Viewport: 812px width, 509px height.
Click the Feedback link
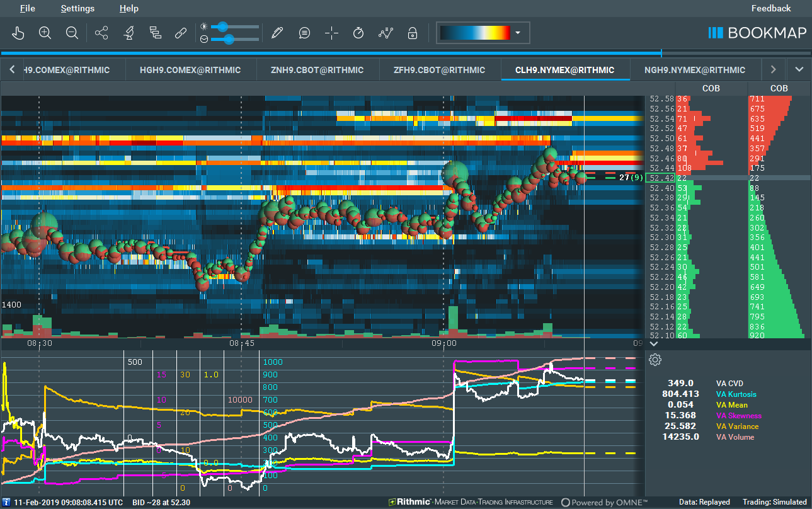(771, 8)
